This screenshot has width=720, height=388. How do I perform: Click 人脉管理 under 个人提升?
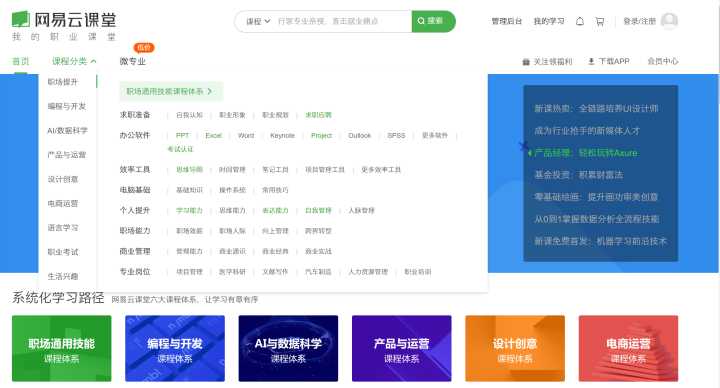pos(361,210)
